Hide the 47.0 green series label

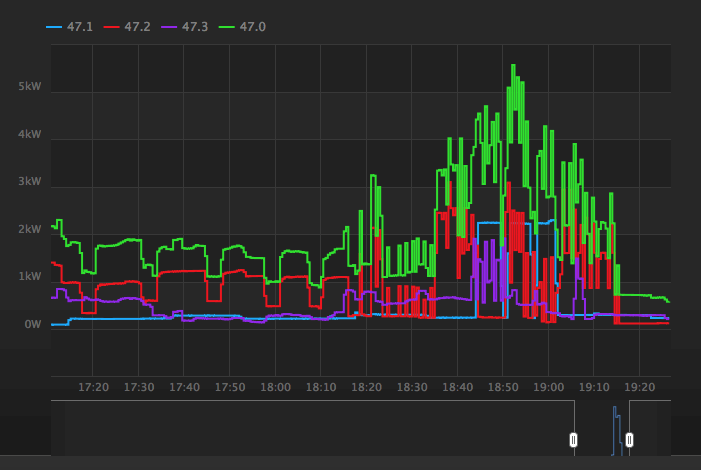pos(252,26)
